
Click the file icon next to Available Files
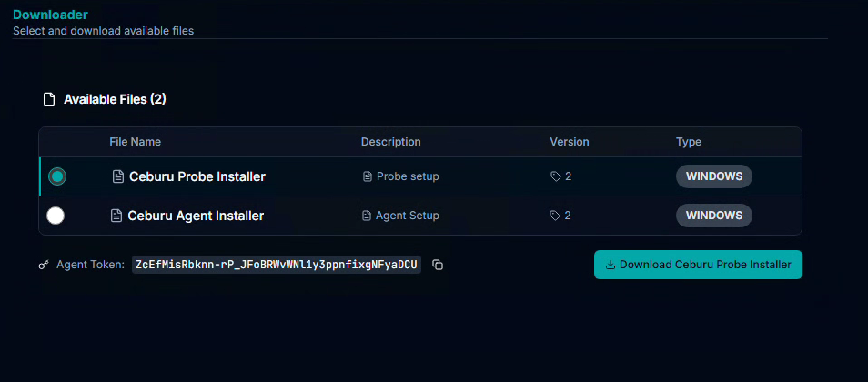pos(49,100)
